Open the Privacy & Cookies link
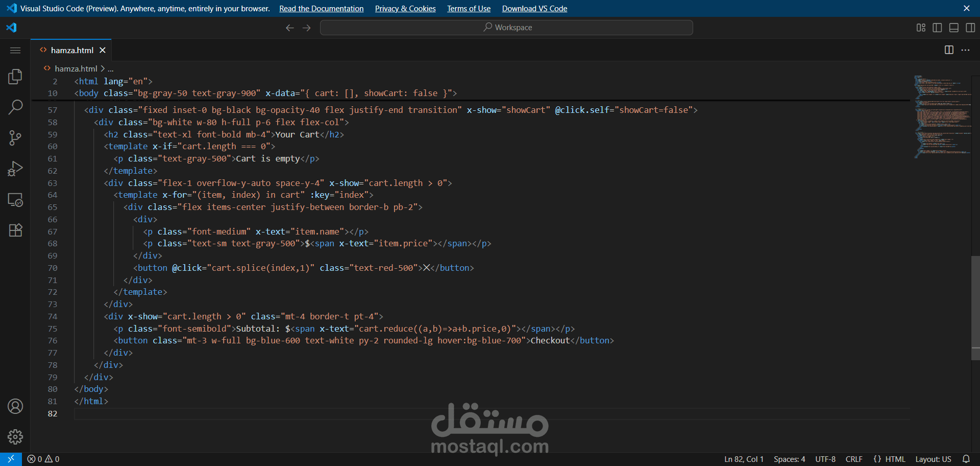Viewport: 980px width, 466px height. click(x=405, y=9)
